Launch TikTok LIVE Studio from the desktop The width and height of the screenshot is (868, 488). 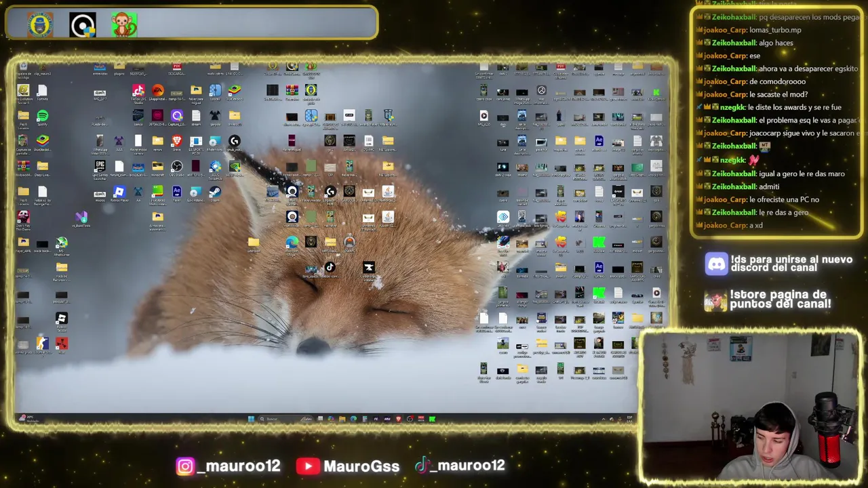(x=138, y=90)
